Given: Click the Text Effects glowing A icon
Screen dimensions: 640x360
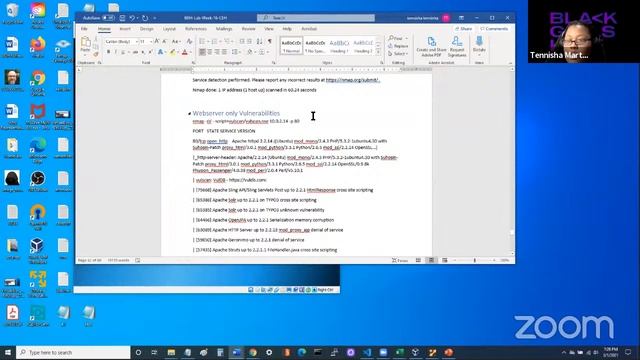Looking at the screenshot, I should pos(160,52).
